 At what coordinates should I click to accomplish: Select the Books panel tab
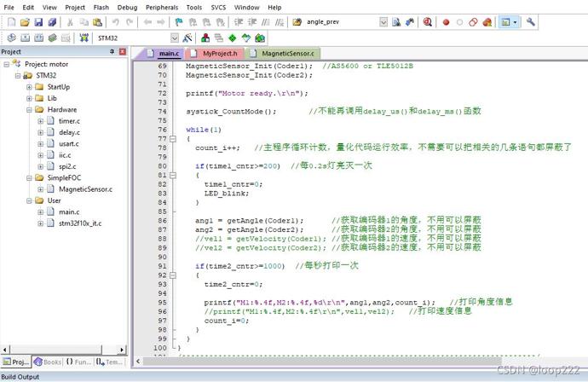pyautogui.click(x=47, y=362)
